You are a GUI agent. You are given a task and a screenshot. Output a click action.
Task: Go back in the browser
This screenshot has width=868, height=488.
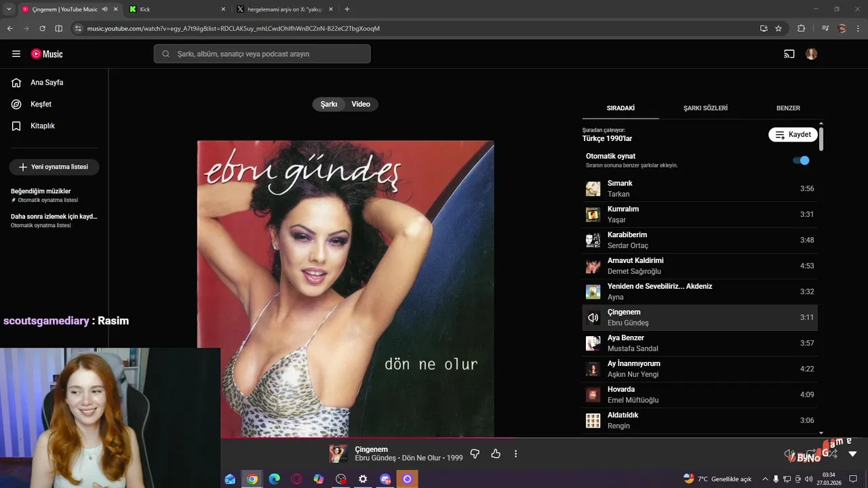(10, 28)
